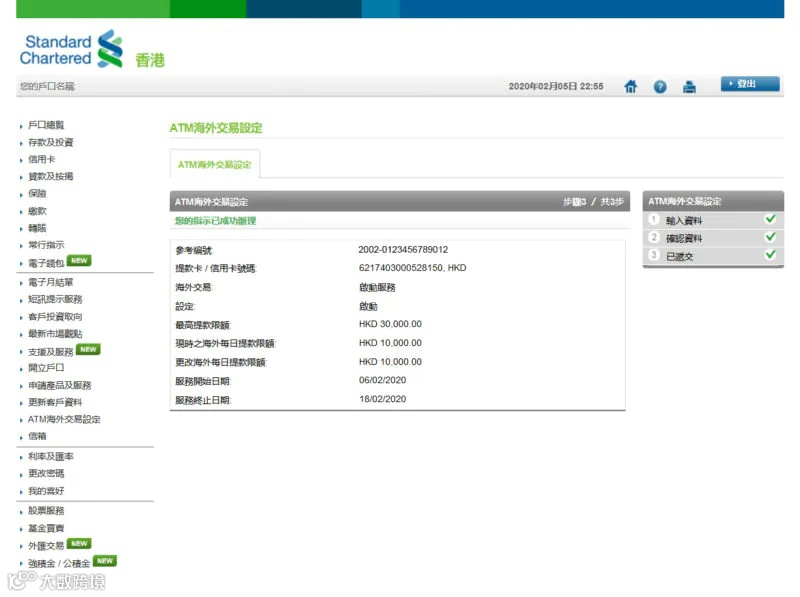
Task: Open 客戶投資取向 sidebar link
Action: tap(55, 316)
